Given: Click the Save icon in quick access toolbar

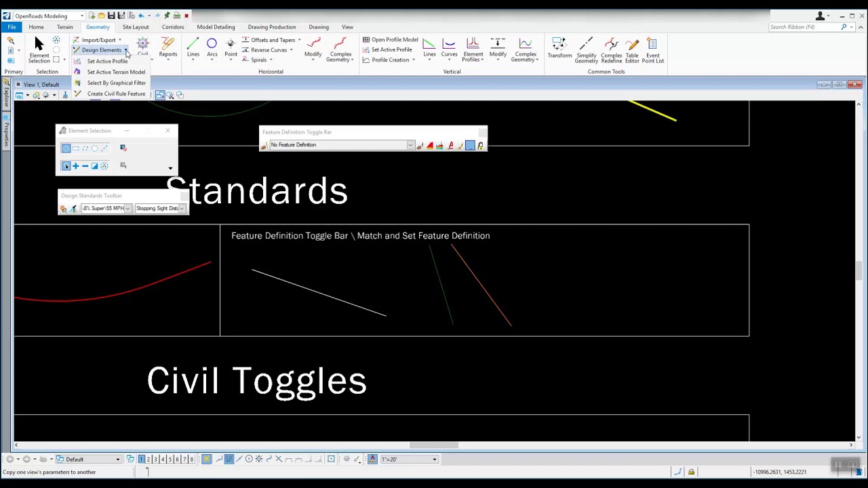Looking at the screenshot, I should point(111,16).
